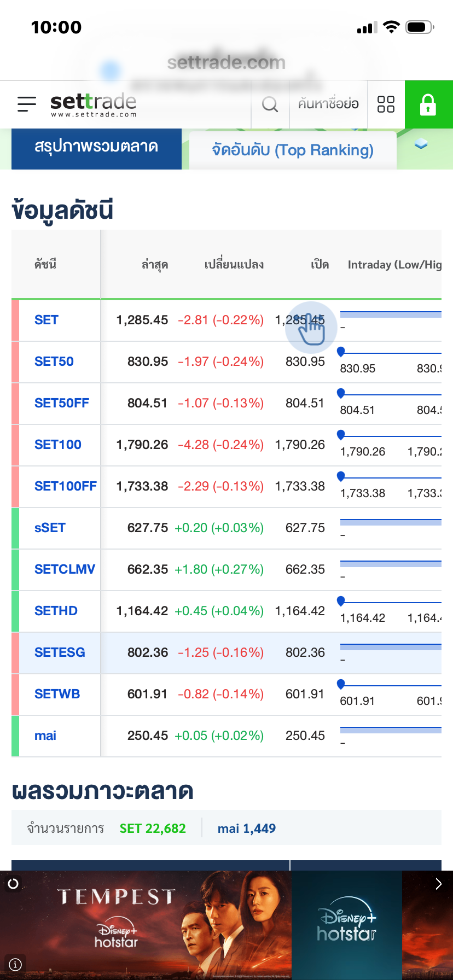Click the SET50 intraday range marker
The height and width of the screenshot is (980, 453).
coord(341,352)
